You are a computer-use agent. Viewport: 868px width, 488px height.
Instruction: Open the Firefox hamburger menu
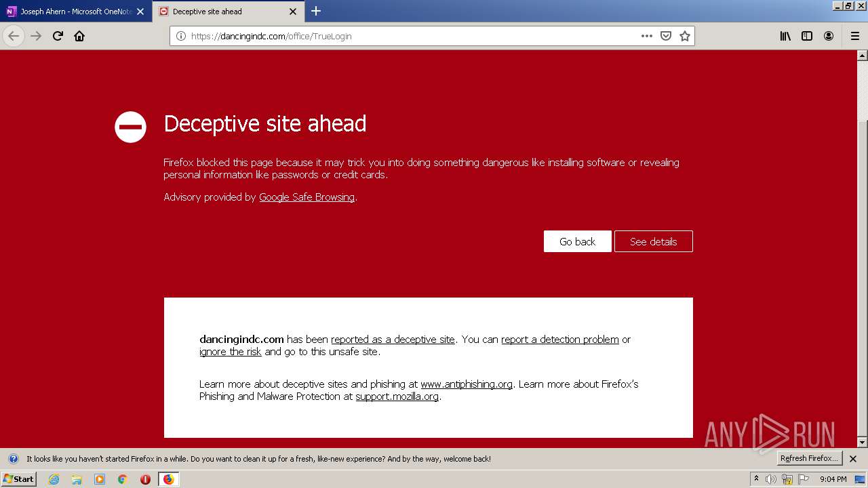855,36
